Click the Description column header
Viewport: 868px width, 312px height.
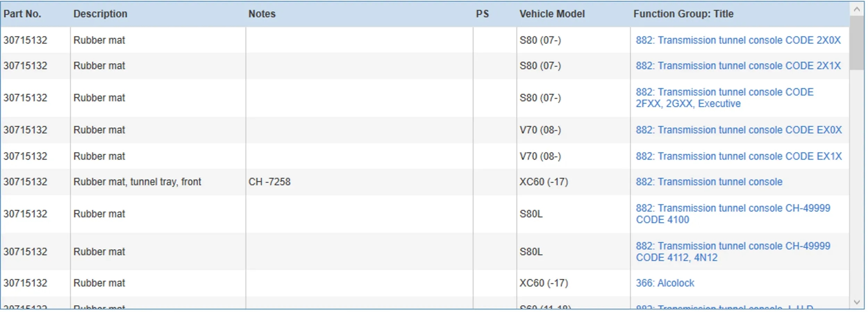tap(100, 14)
